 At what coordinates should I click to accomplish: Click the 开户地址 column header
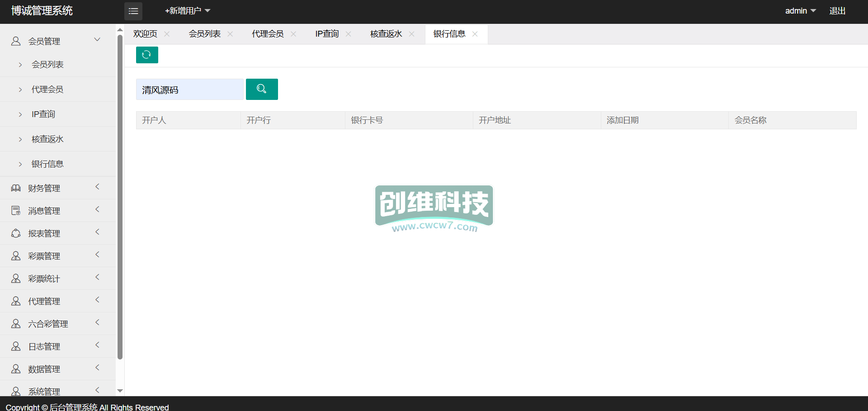537,120
